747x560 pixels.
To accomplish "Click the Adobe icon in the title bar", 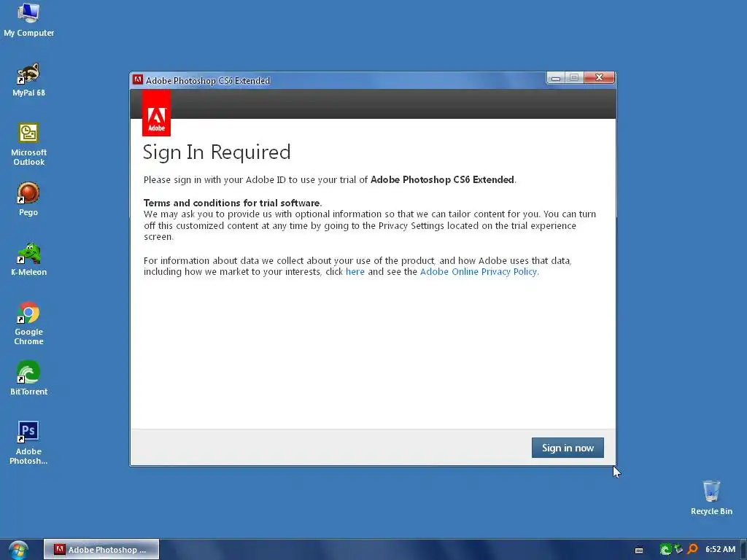I will coord(138,79).
